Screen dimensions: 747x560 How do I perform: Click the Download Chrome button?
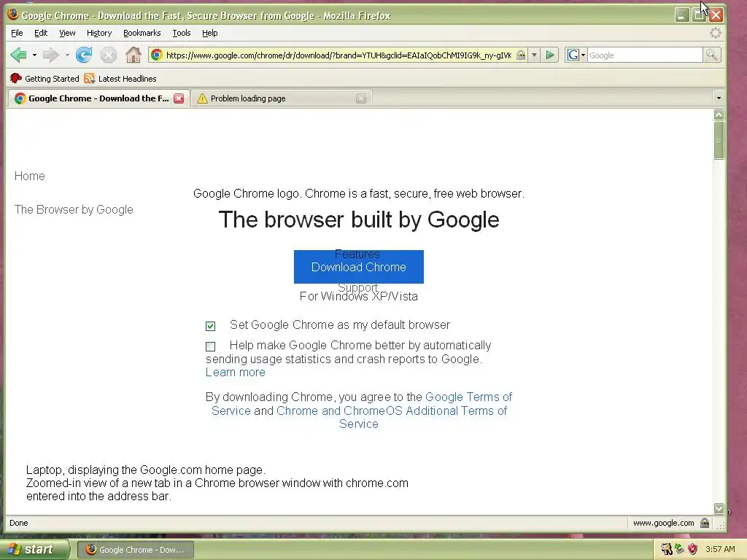(x=359, y=267)
